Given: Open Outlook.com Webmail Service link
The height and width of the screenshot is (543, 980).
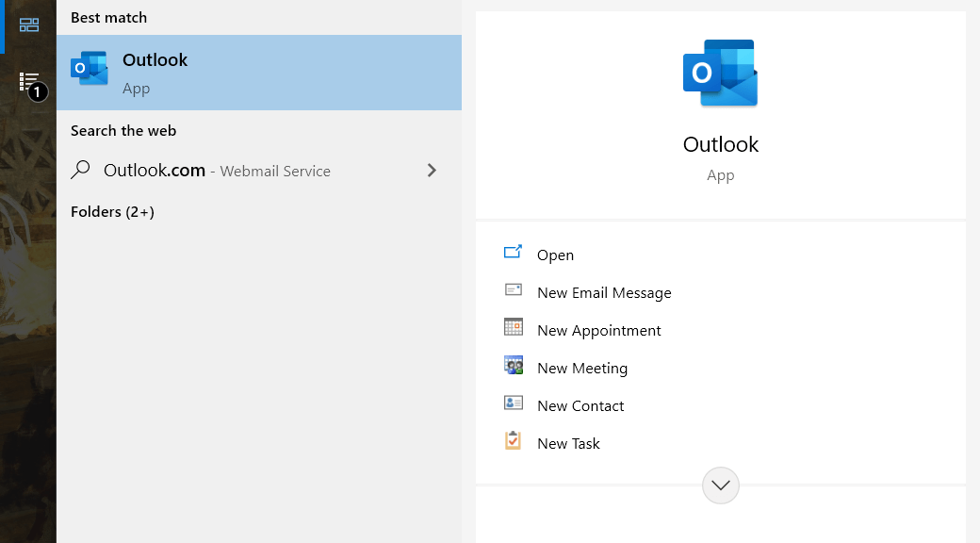Looking at the screenshot, I should pyautogui.click(x=217, y=171).
